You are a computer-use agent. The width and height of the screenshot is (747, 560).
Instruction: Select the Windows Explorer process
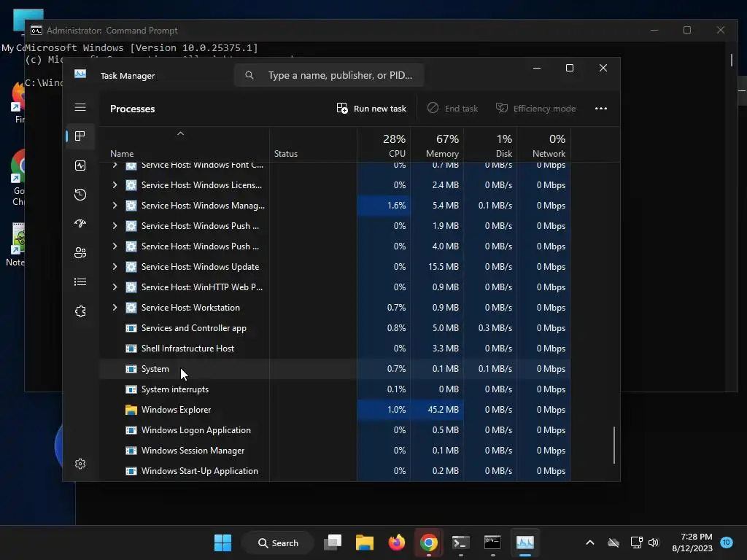pyautogui.click(x=335, y=410)
